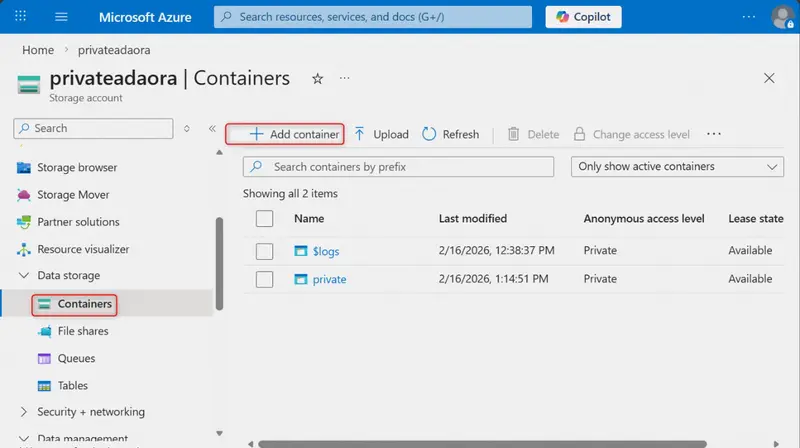Click the sidebar Search box
This screenshot has height=448, width=800.
pyautogui.click(x=93, y=129)
